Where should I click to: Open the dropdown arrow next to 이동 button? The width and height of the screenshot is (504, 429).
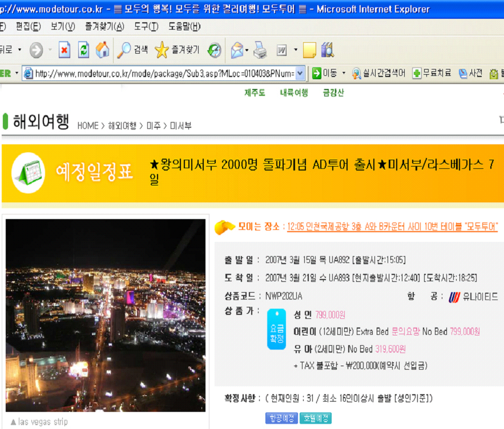(x=344, y=74)
